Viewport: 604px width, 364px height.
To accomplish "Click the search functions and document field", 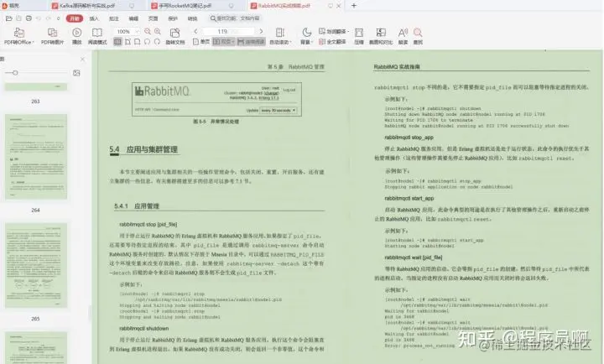I will click(x=236, y=18).
